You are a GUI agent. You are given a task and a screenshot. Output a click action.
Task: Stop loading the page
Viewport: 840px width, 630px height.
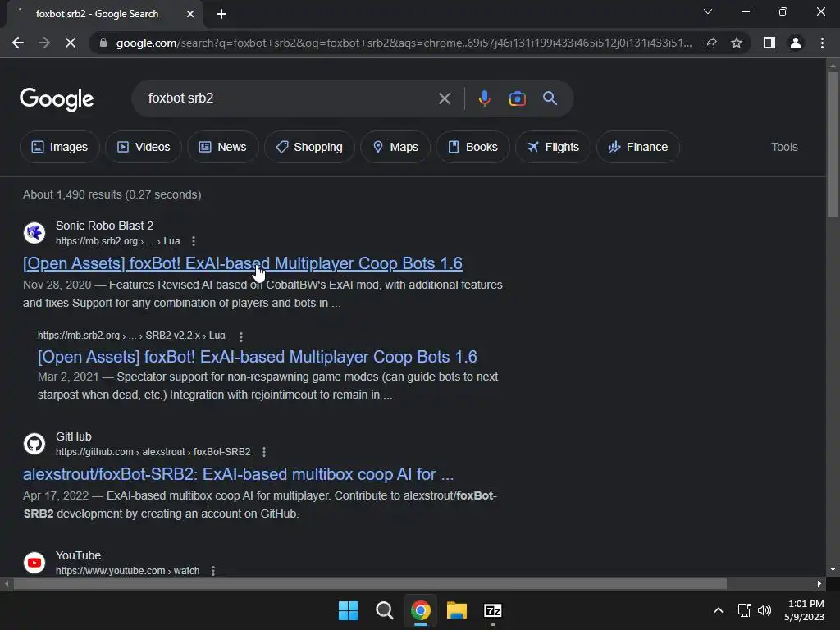(x=71, y=43)
